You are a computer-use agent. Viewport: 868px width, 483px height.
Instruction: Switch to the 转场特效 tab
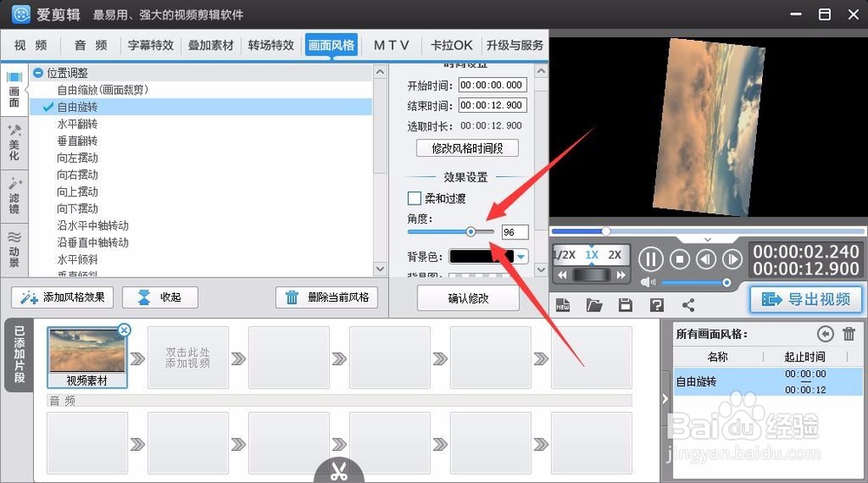[271, 45]
